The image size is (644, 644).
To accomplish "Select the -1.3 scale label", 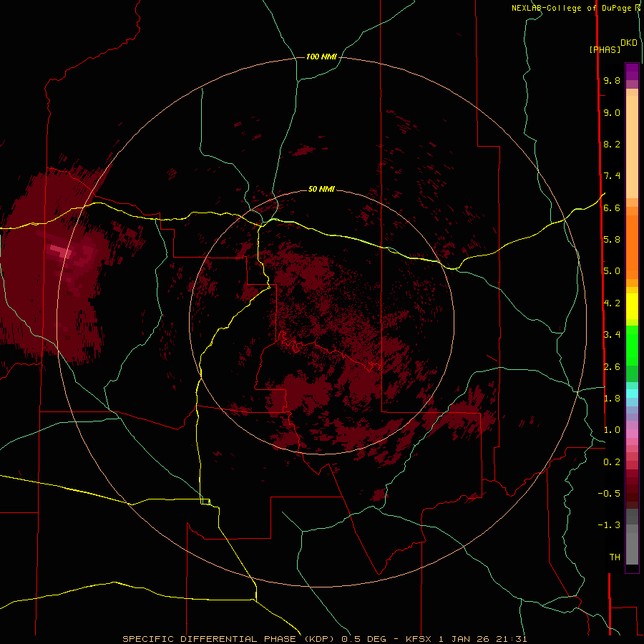I will point(609,525).
